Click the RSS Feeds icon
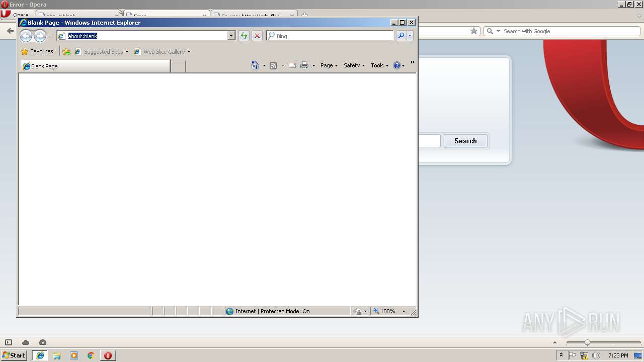644x362 pixels. [x=273, y=65]
